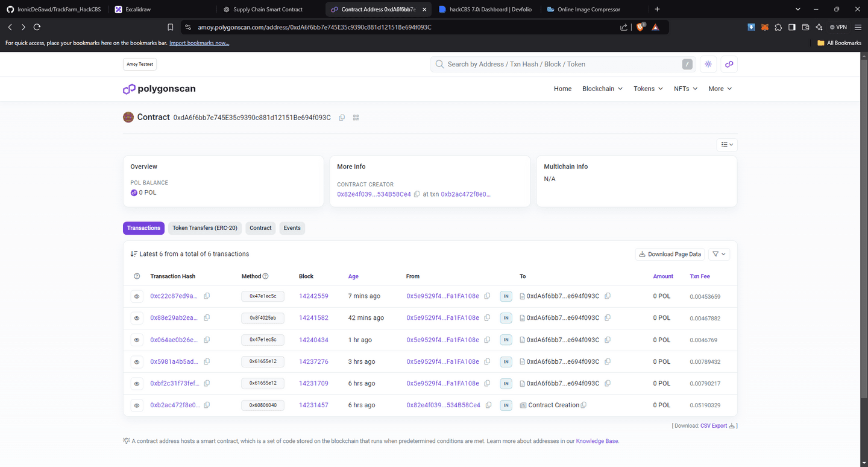Image resolution: width=868 pixels, height=467 pixels.
Task: Open the browser tab search chevron
Action: coord(797,9)
